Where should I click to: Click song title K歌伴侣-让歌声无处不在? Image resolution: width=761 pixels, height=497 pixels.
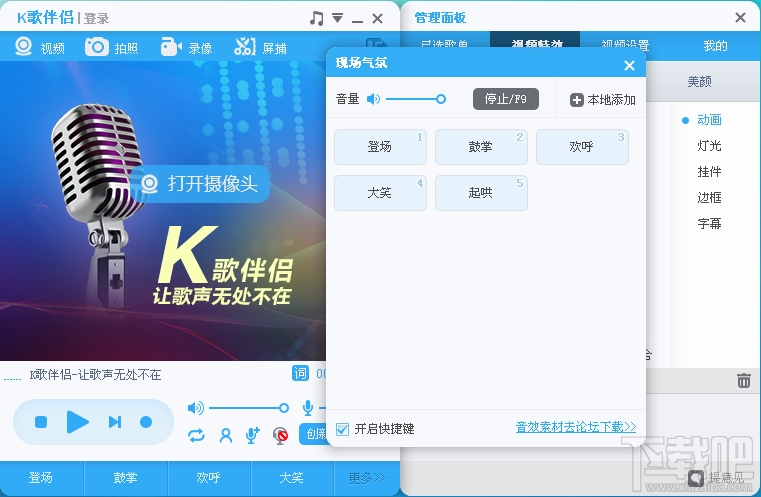pos(95,375)
